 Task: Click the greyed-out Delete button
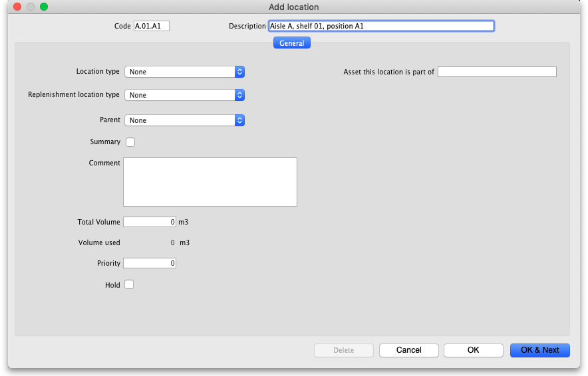pos(343,350)
